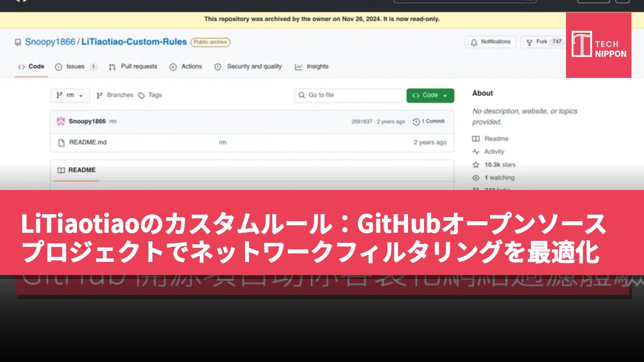Click the Snoopy1866 avatar in the commit row
The image size is (644, 362).
pos(61,121)
